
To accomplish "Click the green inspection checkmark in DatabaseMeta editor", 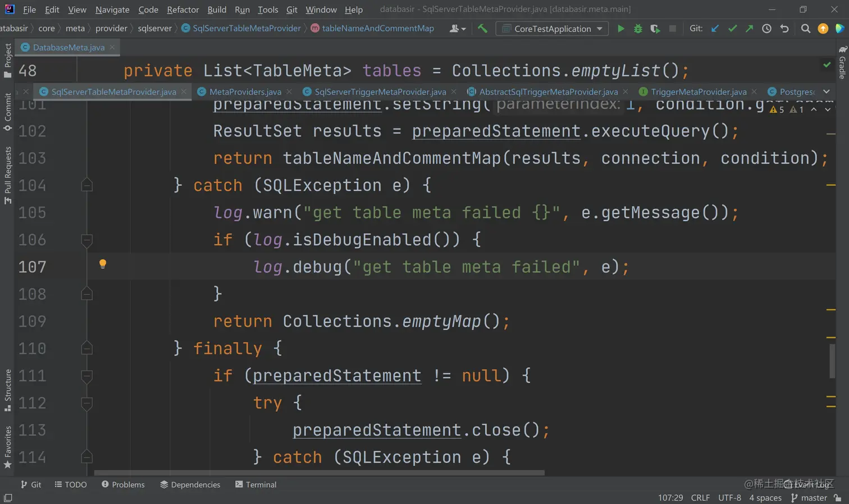I will [827, 65].
